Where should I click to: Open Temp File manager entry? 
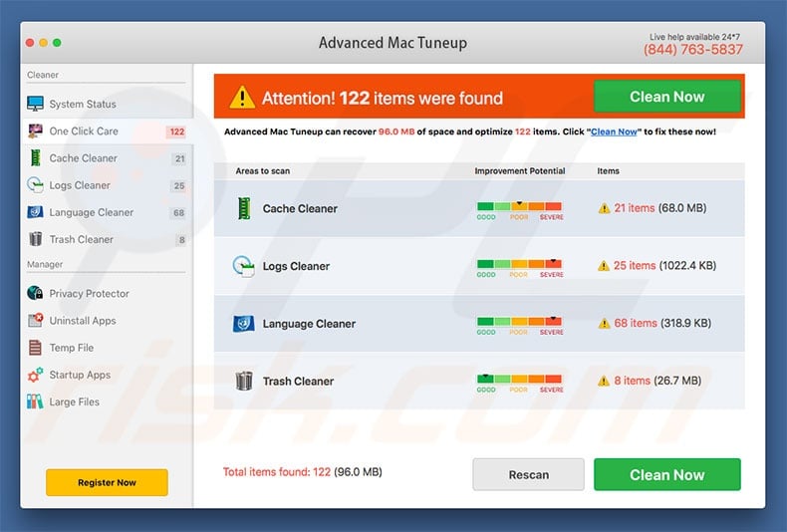pos(108,348)
